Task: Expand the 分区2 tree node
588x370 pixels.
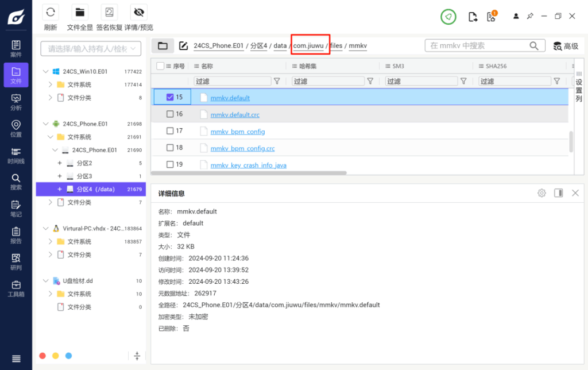Action: (61, 163)
